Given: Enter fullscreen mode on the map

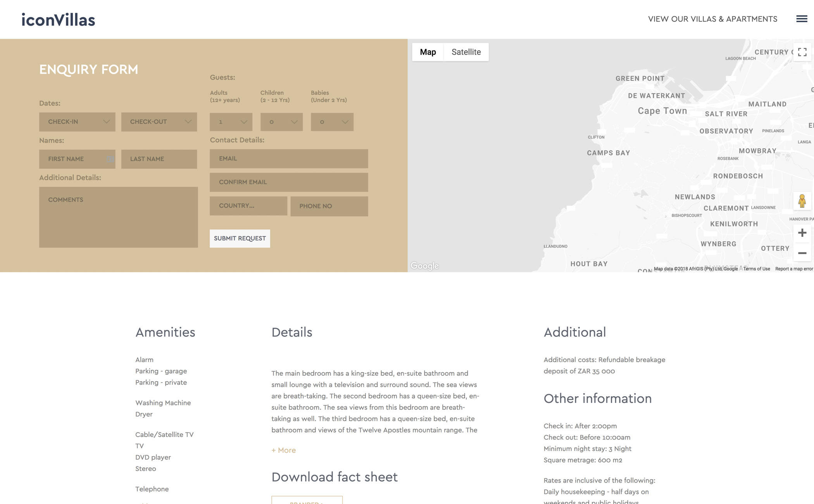Looking at the screenshot, I should (x=802, y=52).
